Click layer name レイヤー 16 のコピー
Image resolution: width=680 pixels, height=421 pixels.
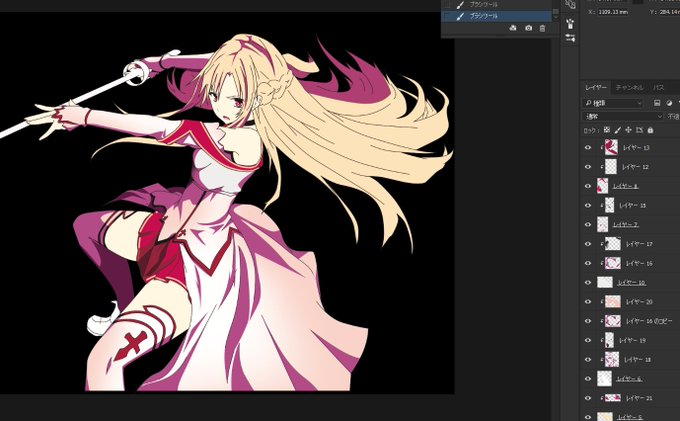pyautogui.click(x=649, y=321)
